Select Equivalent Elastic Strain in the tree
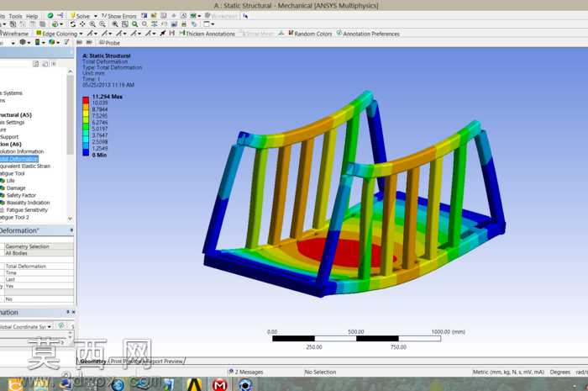Screen dimensions: 588x391 click(x=24, y=166)
